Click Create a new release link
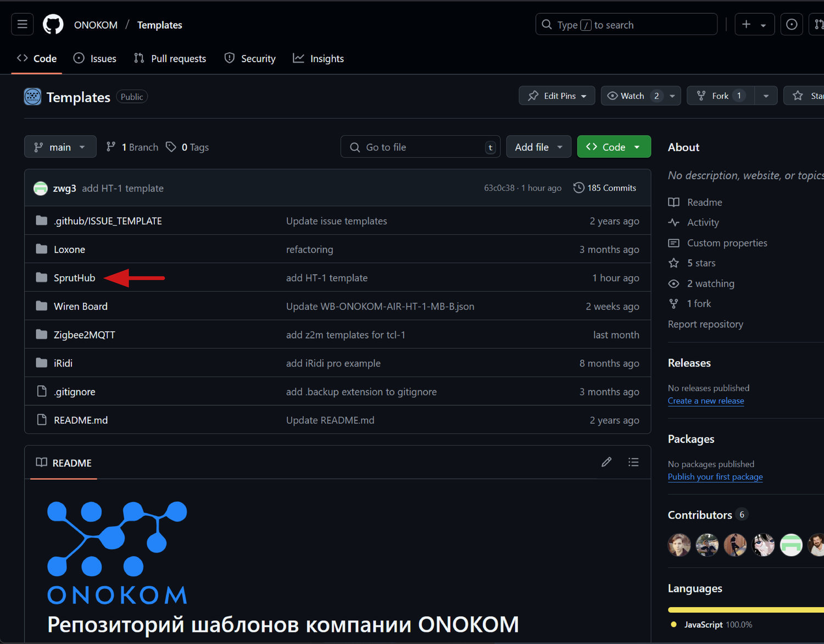Viewport: 824px width, 644px height. (x=706, y=401)
